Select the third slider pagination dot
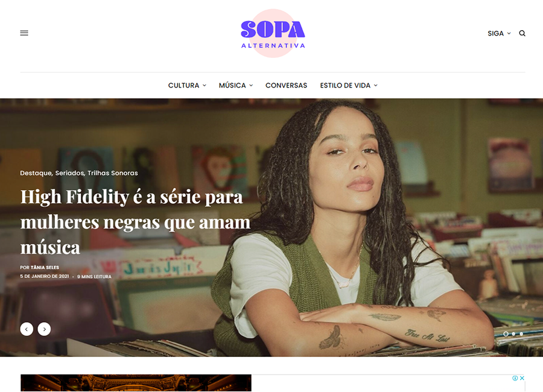Viewport: 543px width, 392px height. (x=521, y=334)
